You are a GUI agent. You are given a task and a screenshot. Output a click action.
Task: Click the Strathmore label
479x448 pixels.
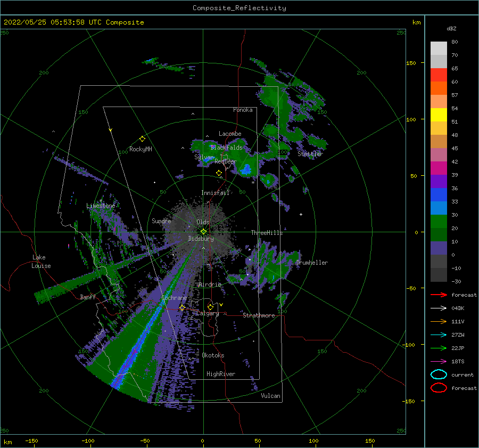[x=259, y=315]
